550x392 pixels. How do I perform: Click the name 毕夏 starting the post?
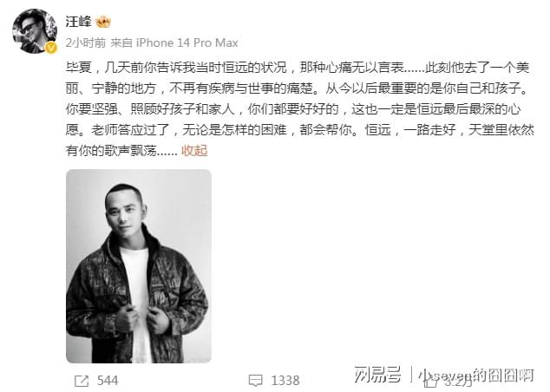click(x=78, y=68)
